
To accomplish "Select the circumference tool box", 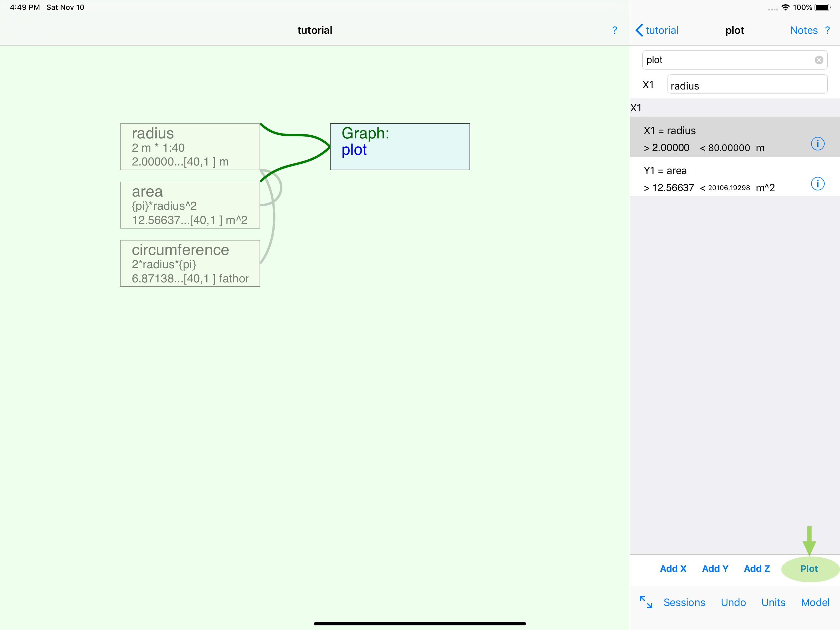I will 190,263.
